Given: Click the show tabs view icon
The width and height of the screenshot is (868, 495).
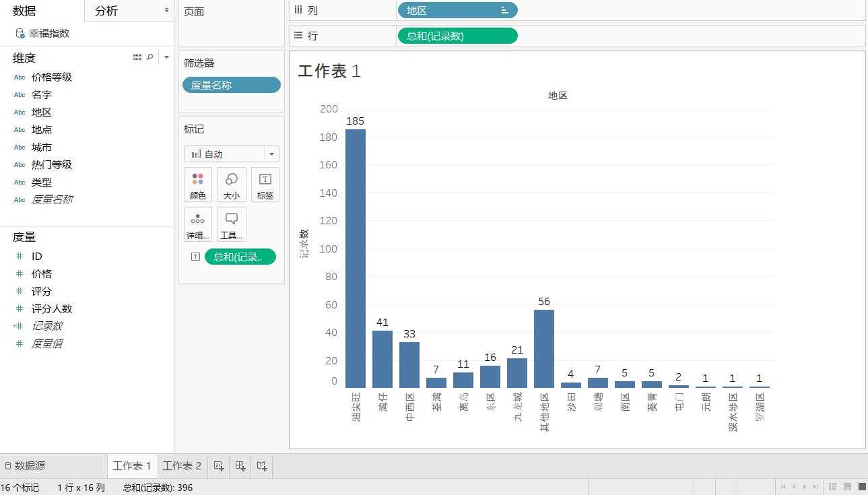Looking at the screenshot, I should [x=862, y=486].
